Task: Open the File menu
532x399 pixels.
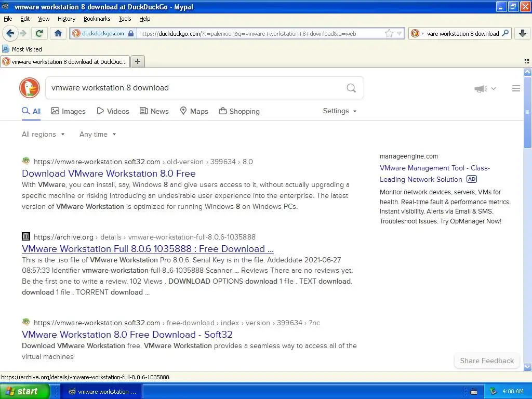Action: pos(8,19)
